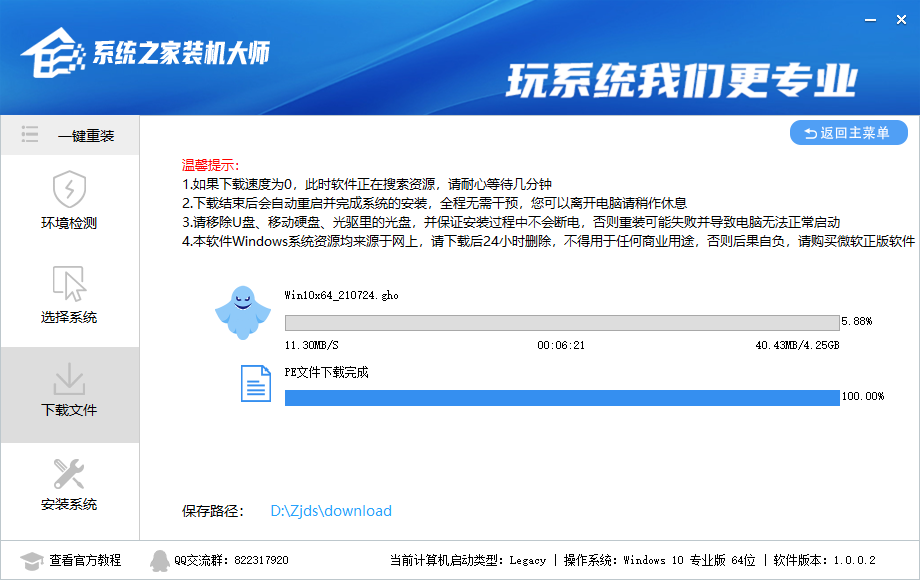The image size is (920, 580).
Task: Click boot type Legacy status entry
Action: click(468, 561)
